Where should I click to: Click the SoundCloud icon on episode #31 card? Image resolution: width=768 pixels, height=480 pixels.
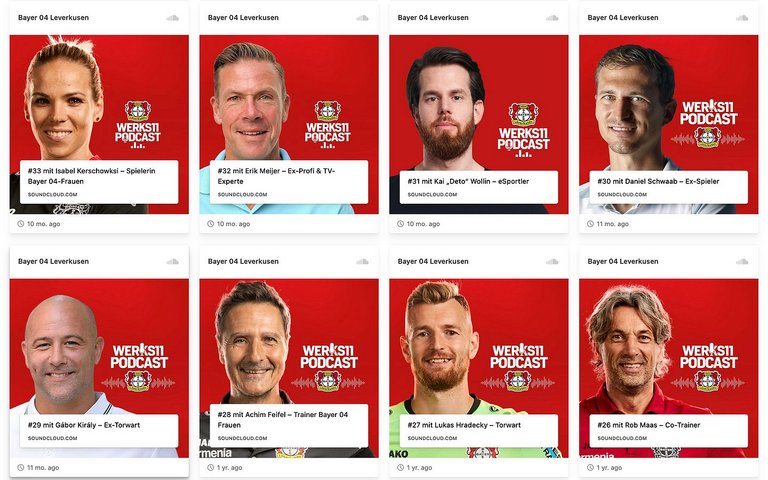(x=552, y=18)
